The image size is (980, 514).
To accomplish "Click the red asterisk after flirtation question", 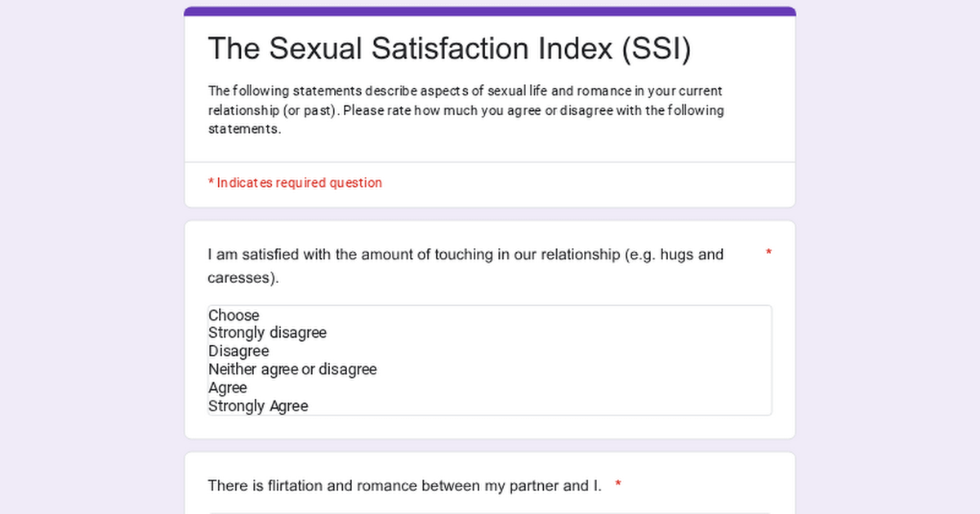I will pos(618,485).
